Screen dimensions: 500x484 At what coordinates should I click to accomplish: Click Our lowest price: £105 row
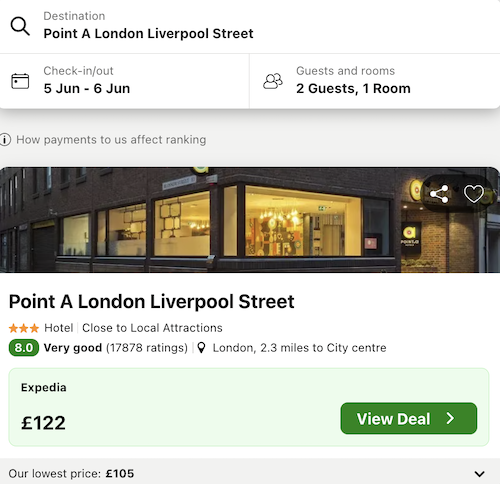[x=250, y=473]
